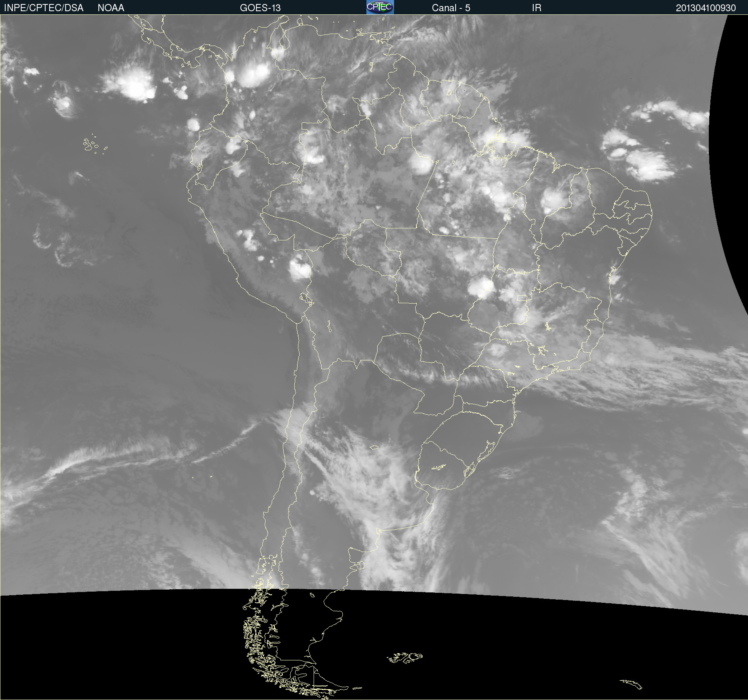Click the INPE/CPTEC/DSA header text
This screenshot has width=748, height=700.
[x=44, y=8]
